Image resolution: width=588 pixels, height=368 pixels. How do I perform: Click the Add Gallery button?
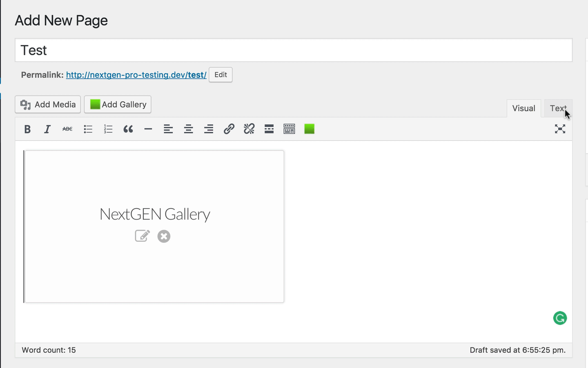118,105
